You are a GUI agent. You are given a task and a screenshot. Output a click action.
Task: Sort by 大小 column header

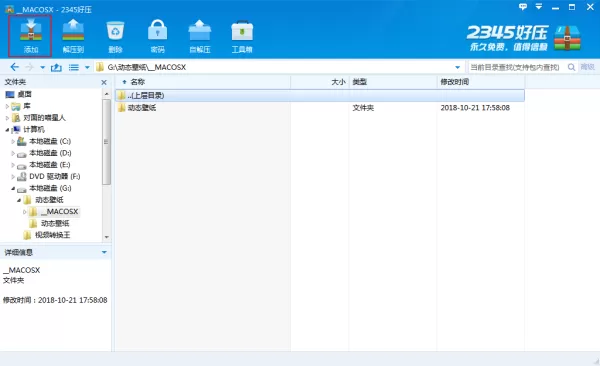320,82
